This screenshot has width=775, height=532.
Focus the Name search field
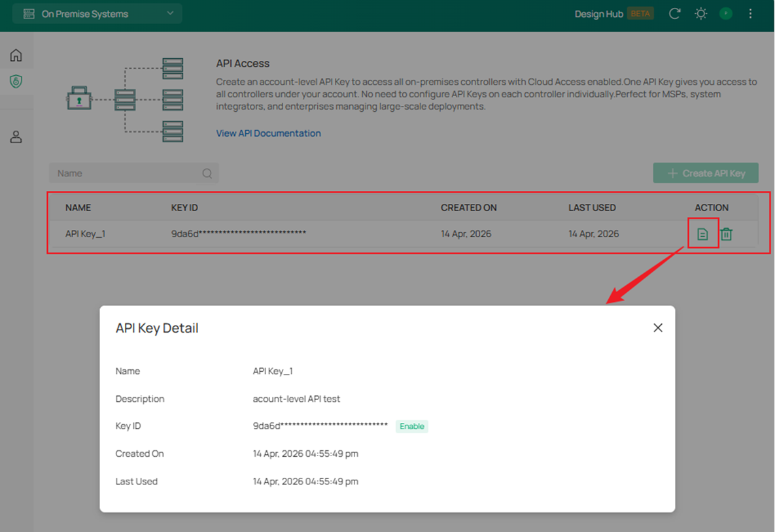pos(134,173)
